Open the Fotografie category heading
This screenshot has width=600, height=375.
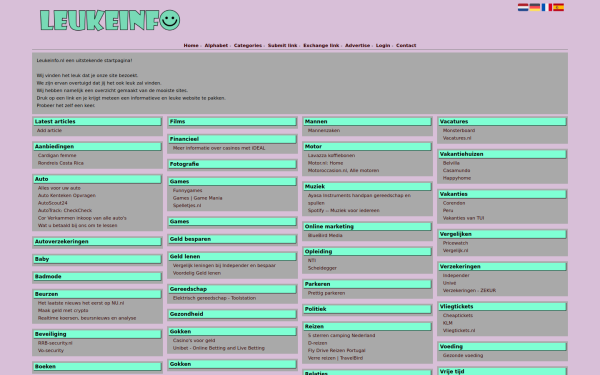[x=232, y=164]
